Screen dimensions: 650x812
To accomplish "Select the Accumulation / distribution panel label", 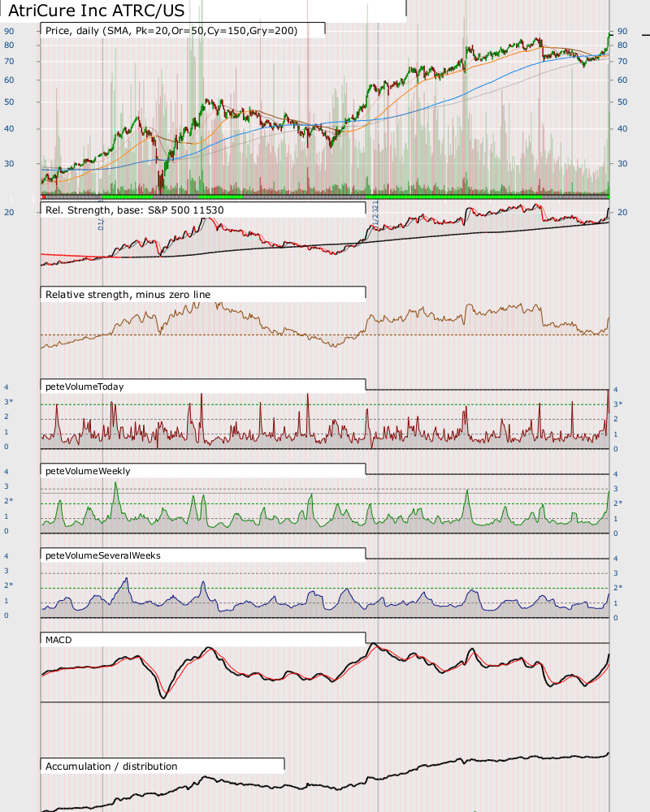I will [111, 766].
